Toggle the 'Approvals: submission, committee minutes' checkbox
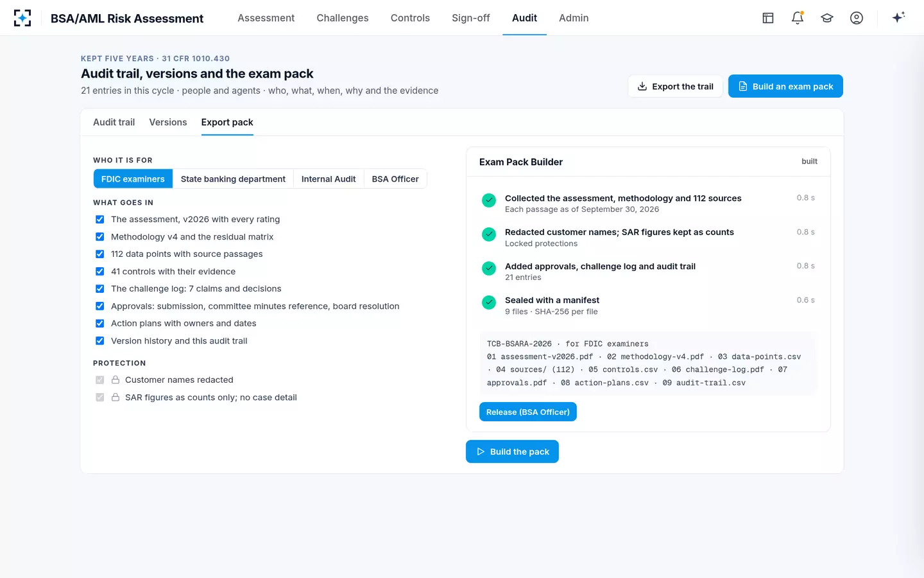 [x=100, y=306]
